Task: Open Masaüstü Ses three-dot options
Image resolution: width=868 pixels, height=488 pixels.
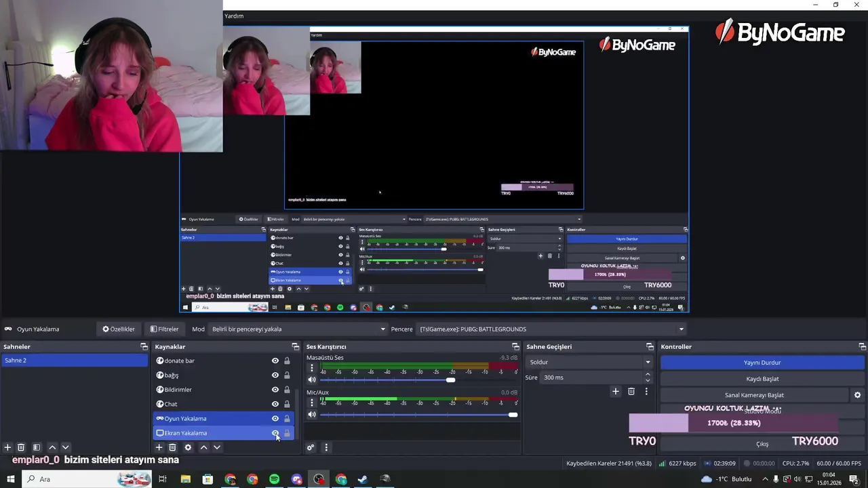Action: (312, 368)
